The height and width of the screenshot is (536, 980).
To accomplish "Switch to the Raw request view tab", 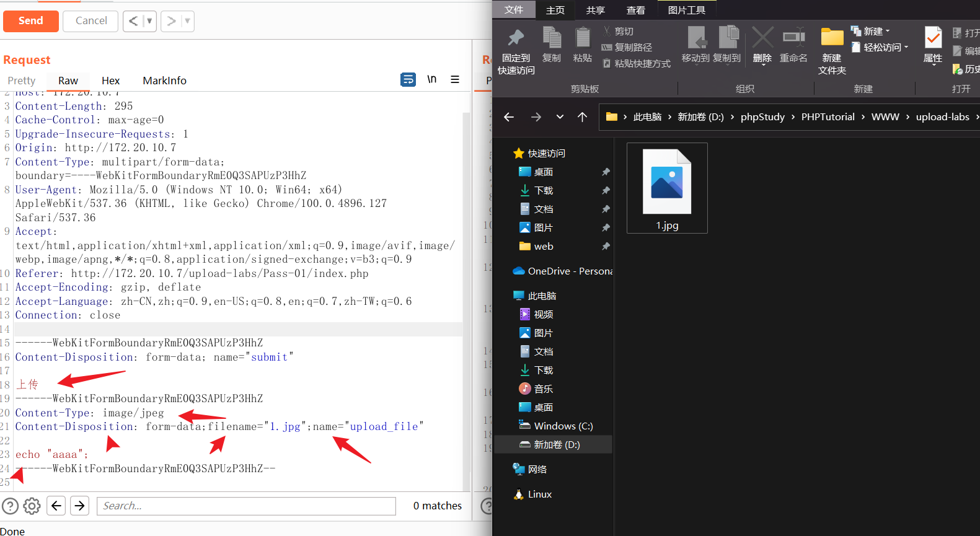I will (68, 81).
